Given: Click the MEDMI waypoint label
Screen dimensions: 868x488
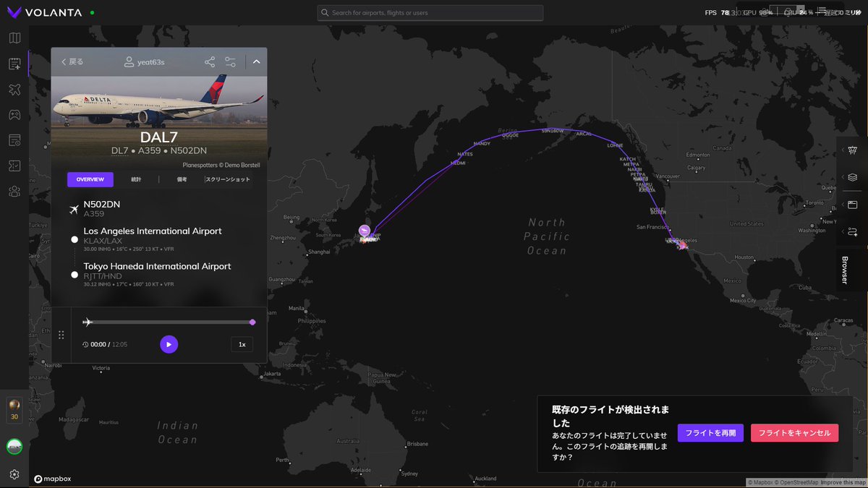Looking at the screenshot, I should click(x=459, y=163).
